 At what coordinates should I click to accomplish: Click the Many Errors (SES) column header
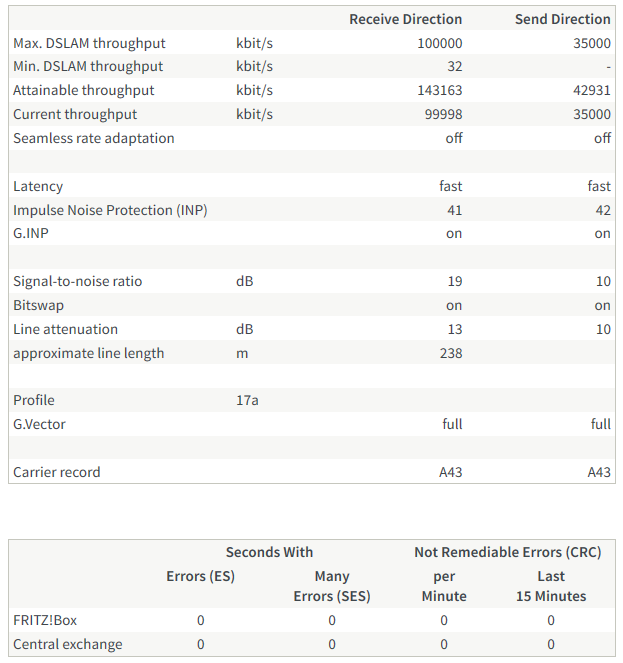pos(332,586)
